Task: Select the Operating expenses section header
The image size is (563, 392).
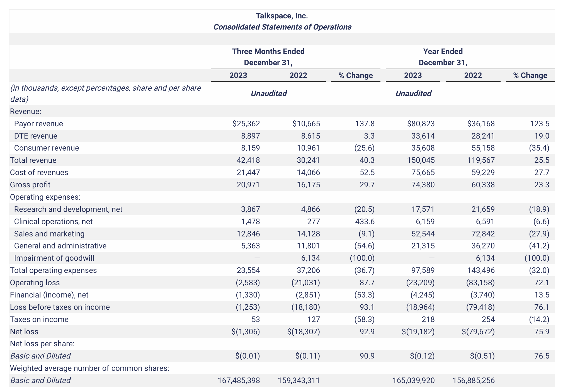Action: pos(45,197)
